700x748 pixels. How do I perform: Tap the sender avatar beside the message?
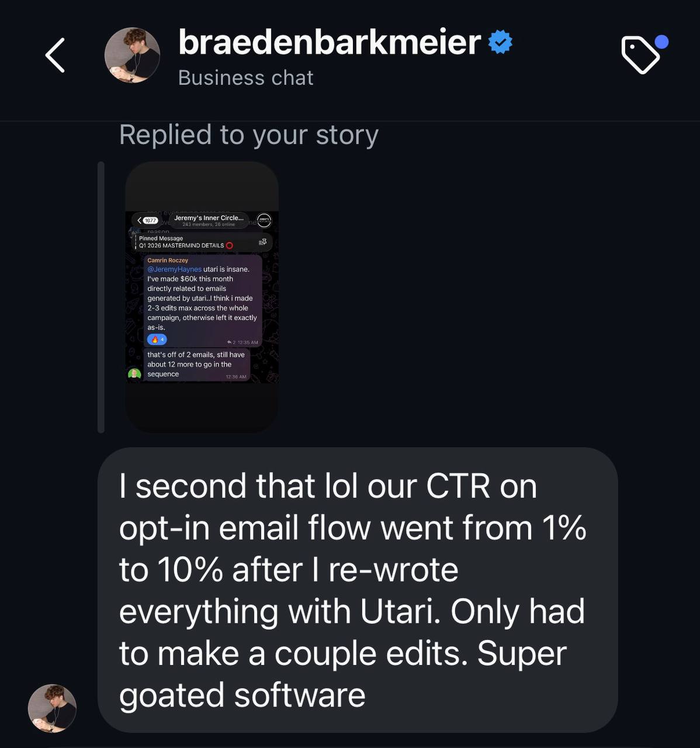tap(52, 708)
